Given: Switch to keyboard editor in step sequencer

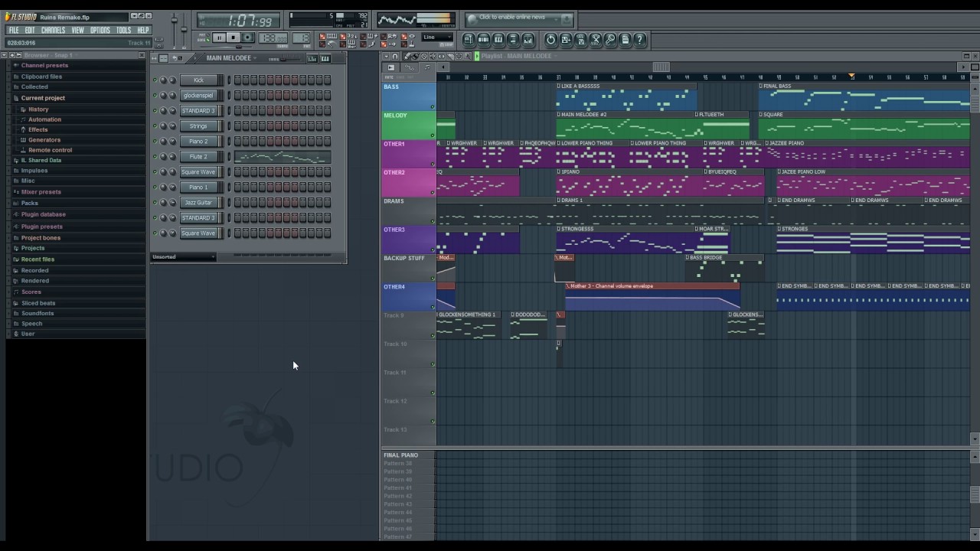Looking at the screenshot, I should pyautogui.click(x=325, y=59).
